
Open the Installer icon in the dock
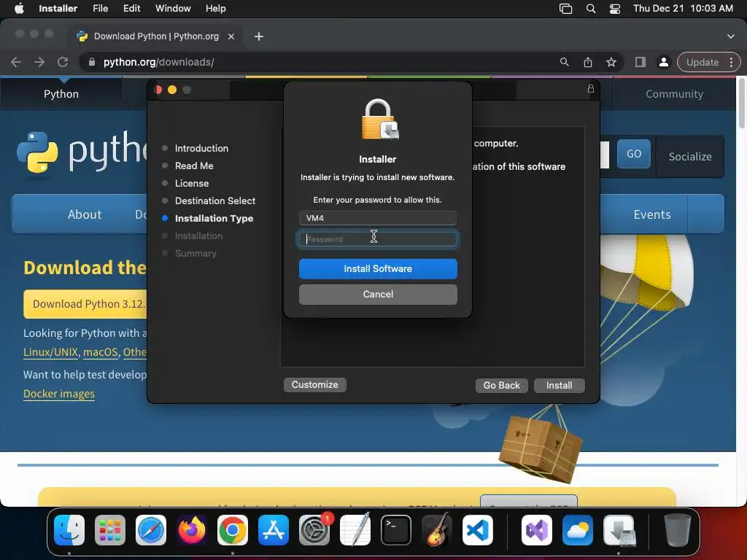(x=619, y=530)
